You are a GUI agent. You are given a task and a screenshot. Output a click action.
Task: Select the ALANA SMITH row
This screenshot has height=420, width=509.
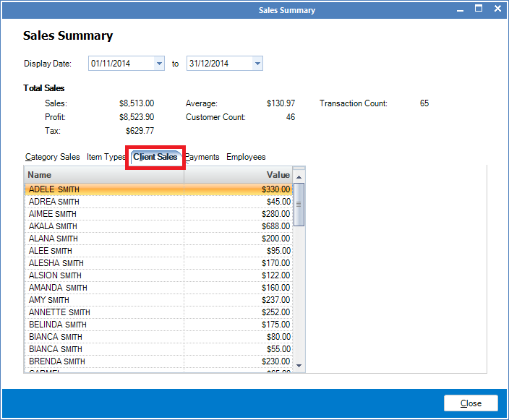[158, 239]
